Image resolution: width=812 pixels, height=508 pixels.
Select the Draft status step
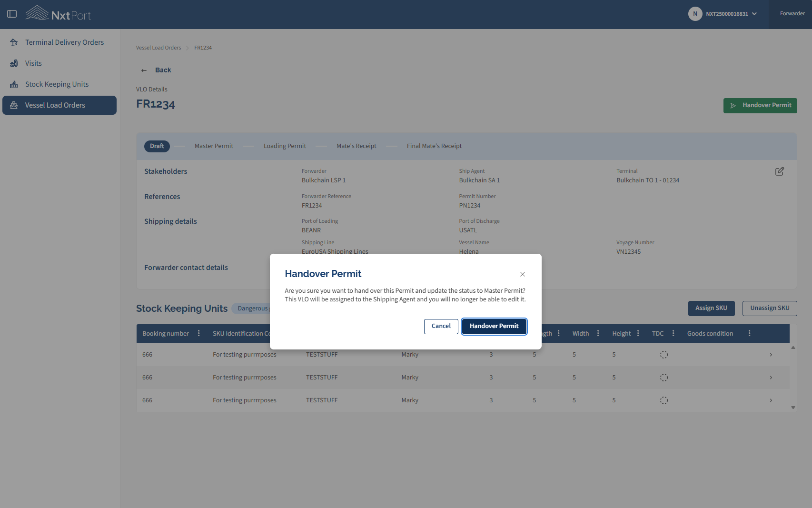point(157,146)
